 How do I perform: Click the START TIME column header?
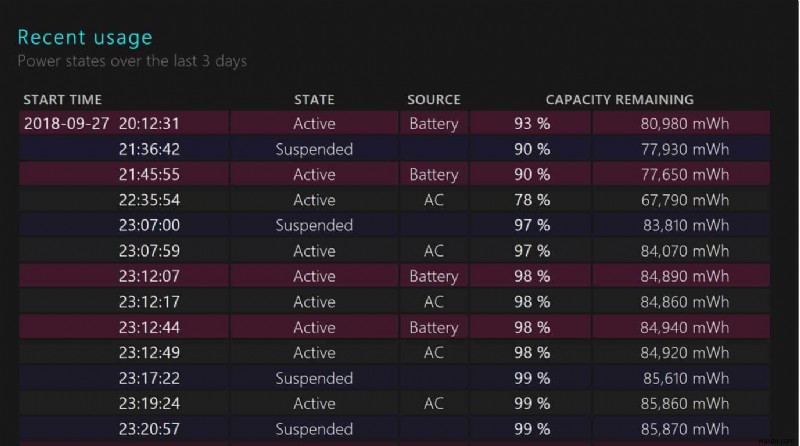[62, 100]
